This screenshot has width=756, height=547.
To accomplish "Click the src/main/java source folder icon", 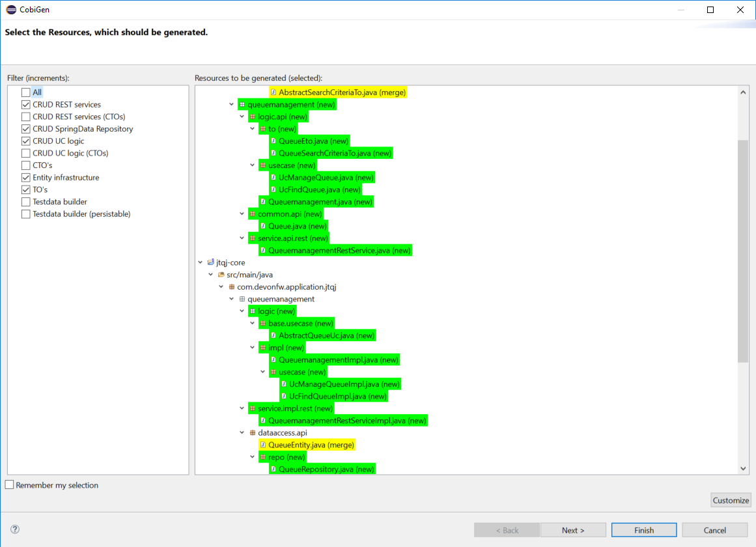I will click(x=221, y=275).
